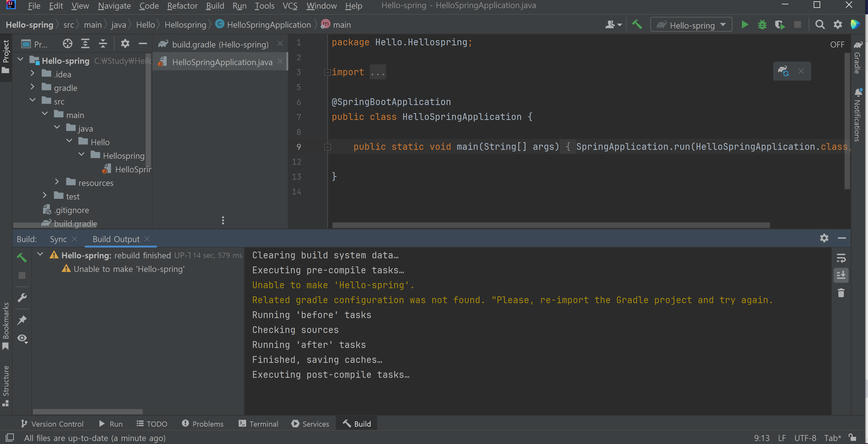
Task: Close the HelloSpringApplication.java tab
Action: (x=280, y=62)
